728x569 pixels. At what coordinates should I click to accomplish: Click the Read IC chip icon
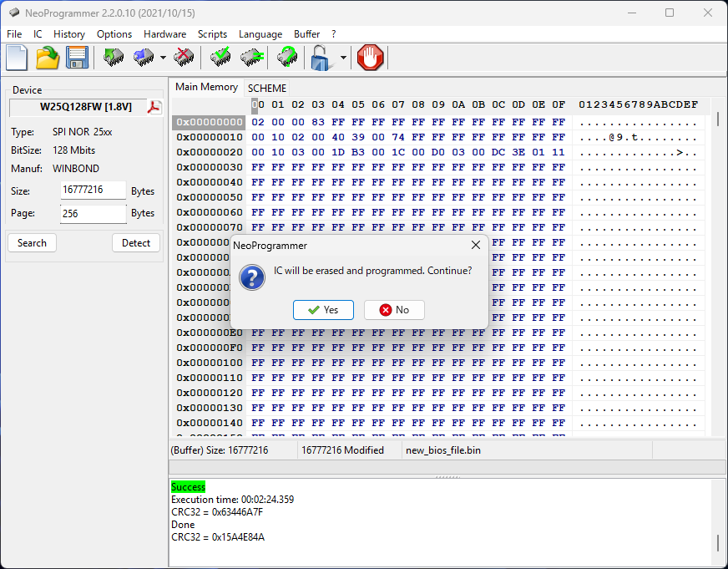point(114,58)
